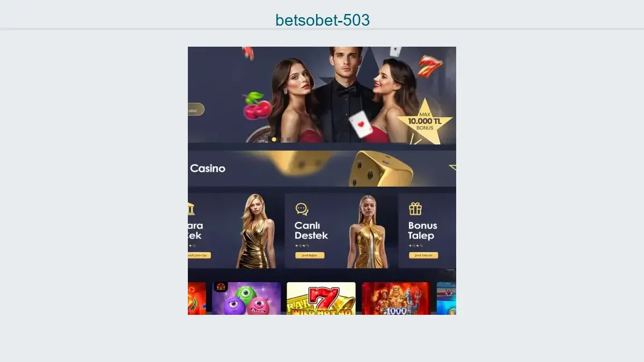644x362 pixels.
Task: Open the Wild Hot 40 game thumbnail
Action: click(x=321, y=298)
